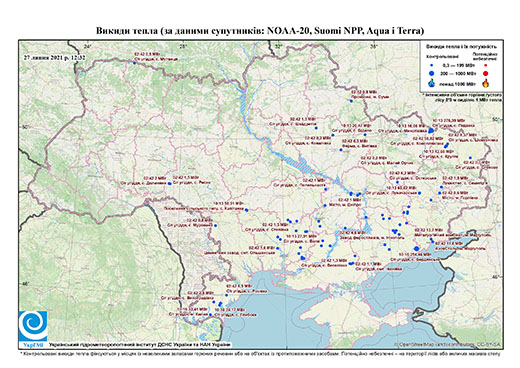Click the blue marker near Русанів on coast
Screen dimensions: 520x368
point(226,295)
